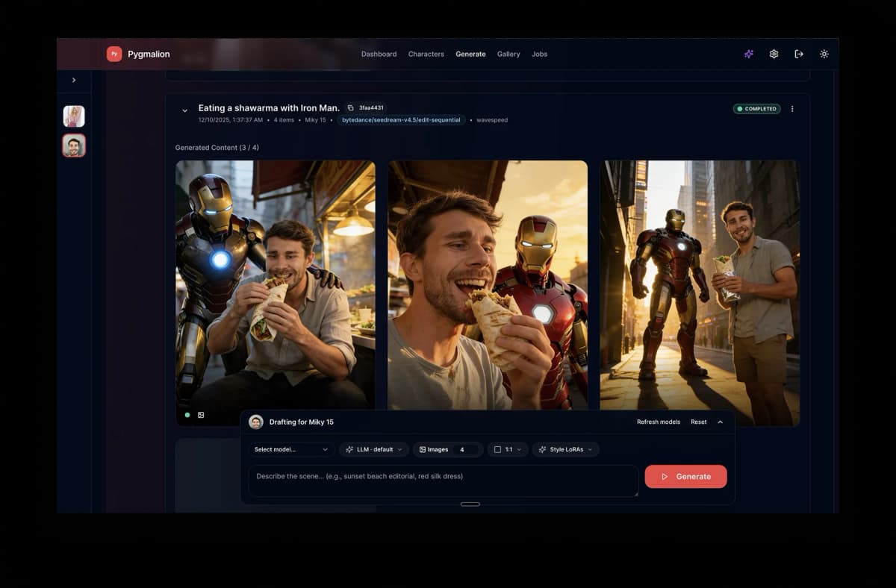Select the blonde character avatar in sidebar
Screen dimensions: 896x588
point(74,116)
